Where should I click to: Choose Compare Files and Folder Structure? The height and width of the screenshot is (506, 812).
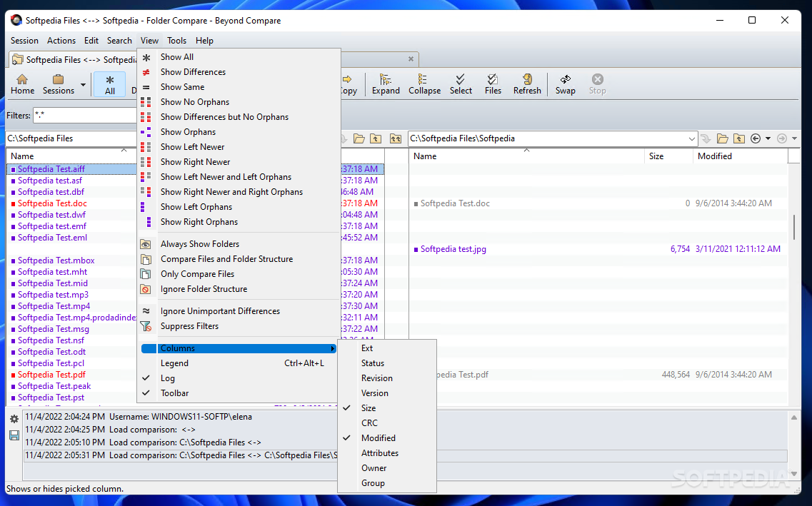(239, 259)
